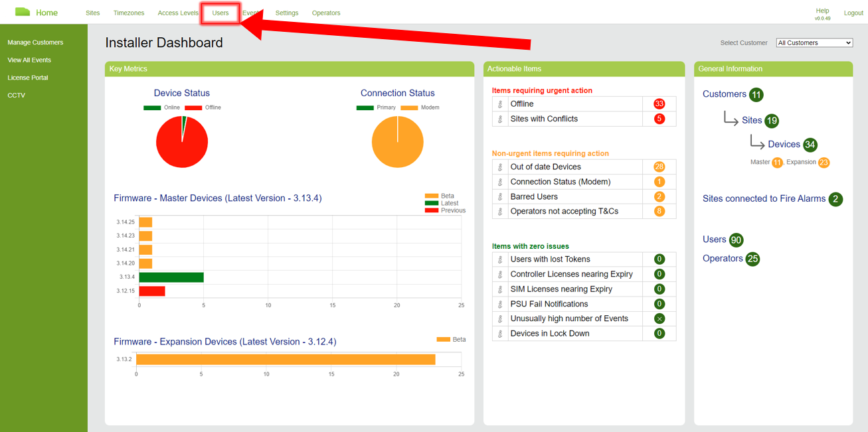This screenshot has height=432, width=868.
Task: Open the Settings tab
Action: [286, 13]
